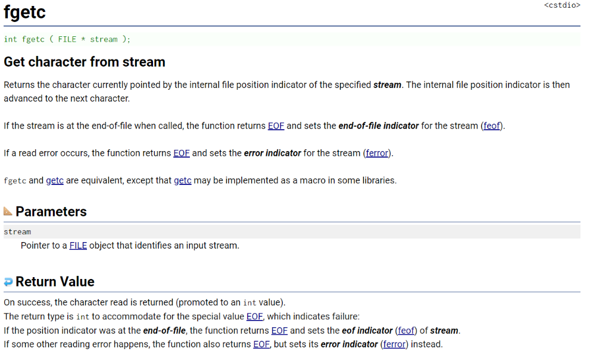Open feof link in Return Value section
593x364 pixels.
point(406,330)
